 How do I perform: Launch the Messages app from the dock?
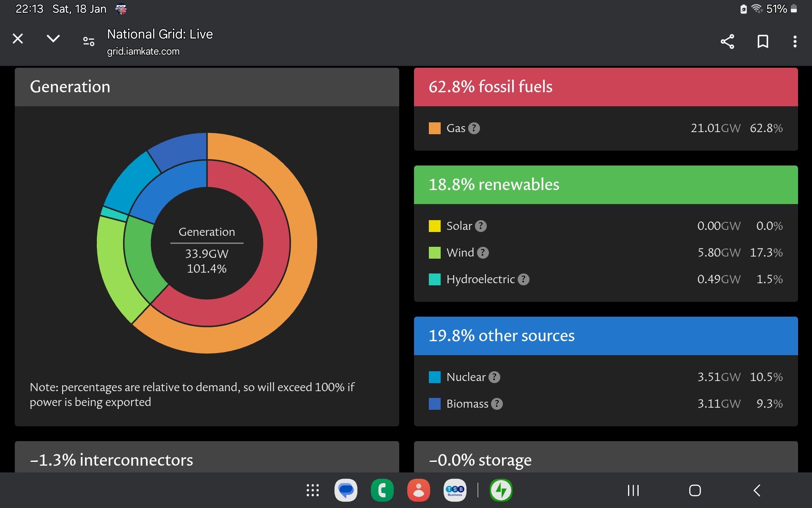tap(346, 490)
